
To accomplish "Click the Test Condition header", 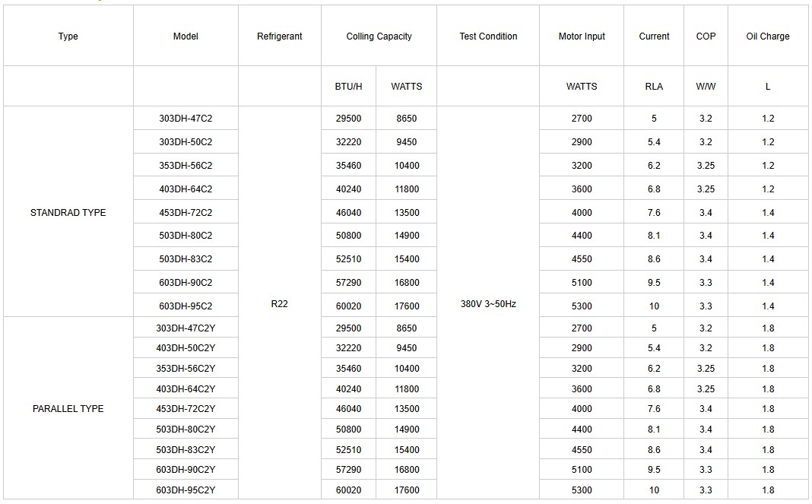I will click(488, 36).
